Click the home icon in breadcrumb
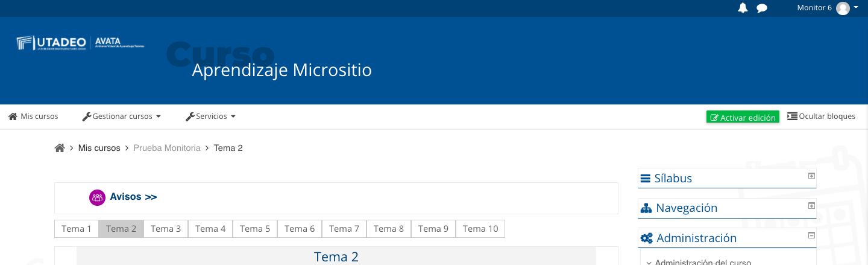Image resolution: width=868 pixels, height=265 pixels. coord(60,148)
